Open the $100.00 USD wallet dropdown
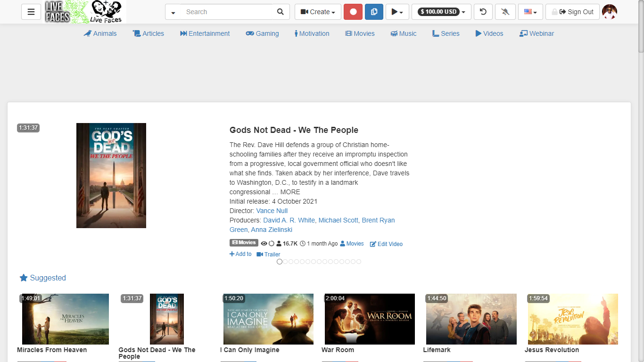The height and width of the screenshot is (362, 644). [441, 12]
